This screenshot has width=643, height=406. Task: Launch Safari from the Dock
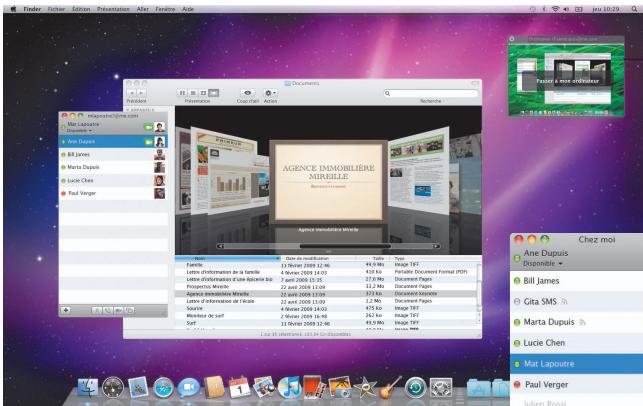pyautogui.click(x=163, y=388)
